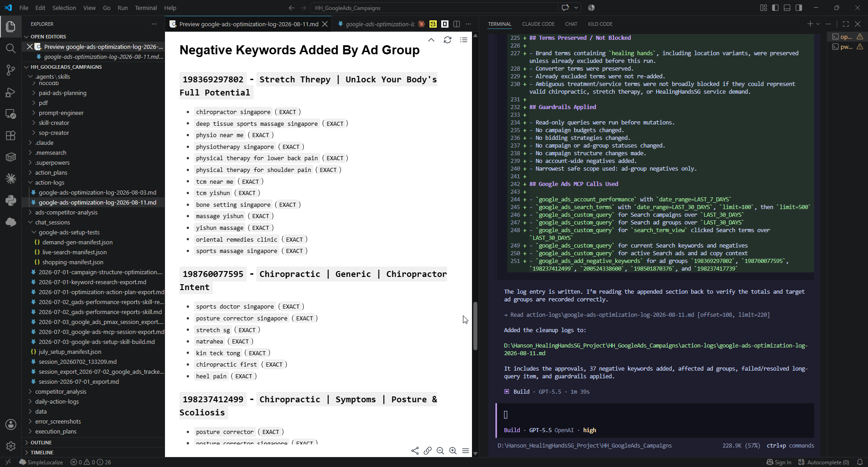The height and width of the screenshot is (467, 868).
Task: Switch to the CHAT panel tab
Action: pyautogui.click(x=571, y=24)
